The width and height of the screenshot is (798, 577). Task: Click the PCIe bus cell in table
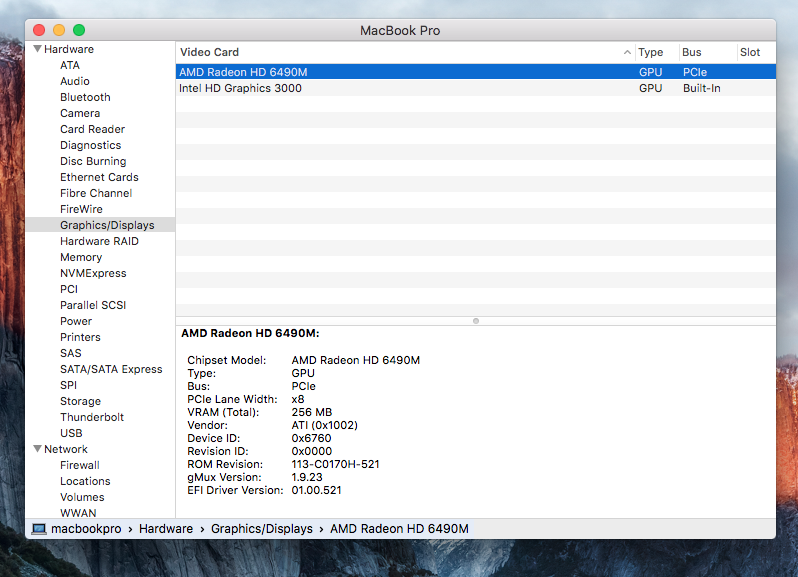(x=695, y=72)
